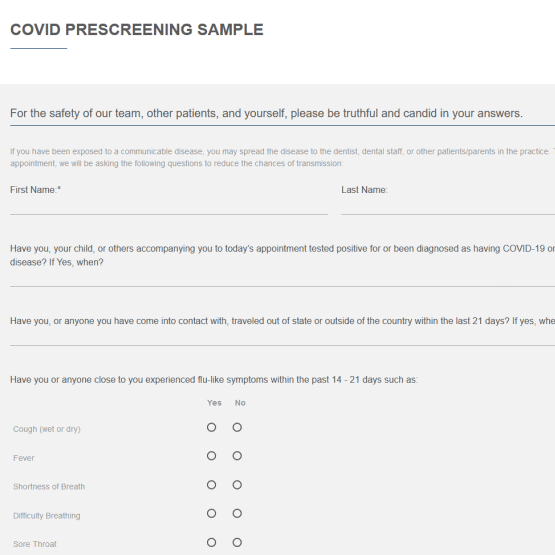Click the Cough (wet or dry) label
This screenshot has height=555, width=555.
[x=47, y=429]
